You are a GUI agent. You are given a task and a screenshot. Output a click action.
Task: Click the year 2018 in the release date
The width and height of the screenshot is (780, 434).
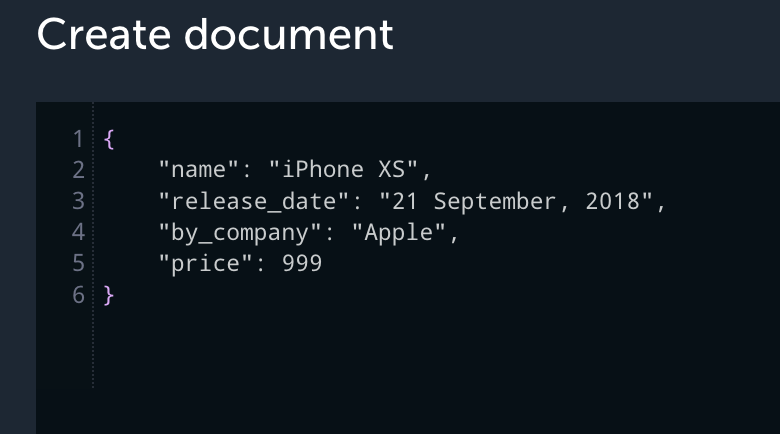click(x=612, y=201)
